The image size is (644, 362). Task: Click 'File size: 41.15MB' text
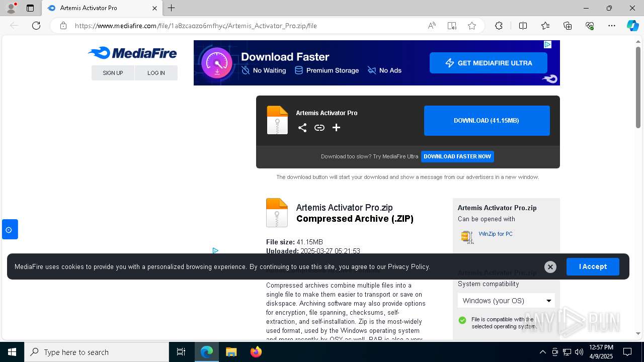pyautogui.click(x=294, y=242)
